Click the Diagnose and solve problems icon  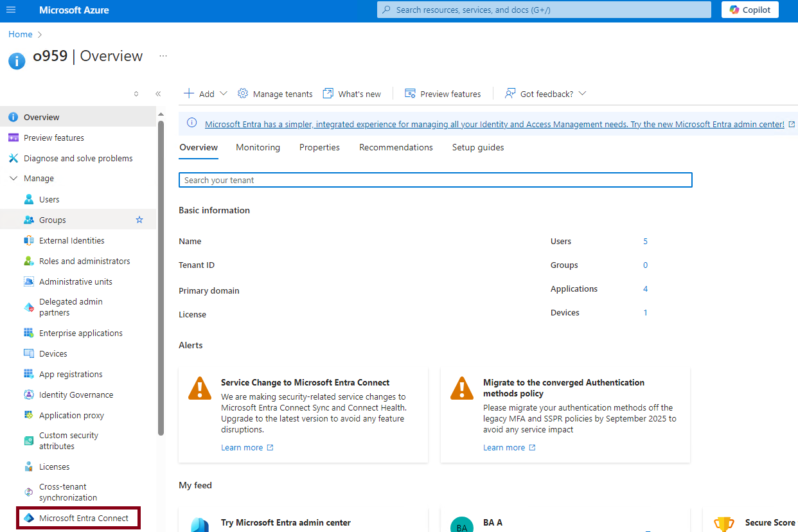(x=13, y=158)
